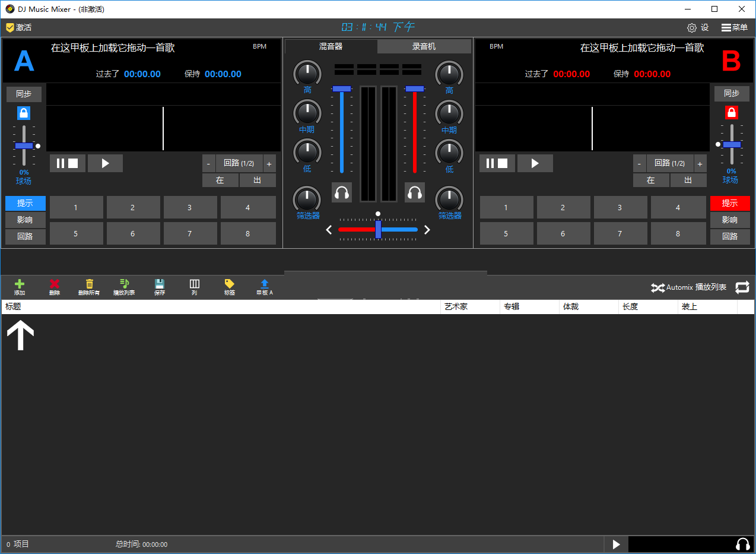Sort playlist by 艺术家 column header
The image size is (756, 554).
(x=471, y=307)
